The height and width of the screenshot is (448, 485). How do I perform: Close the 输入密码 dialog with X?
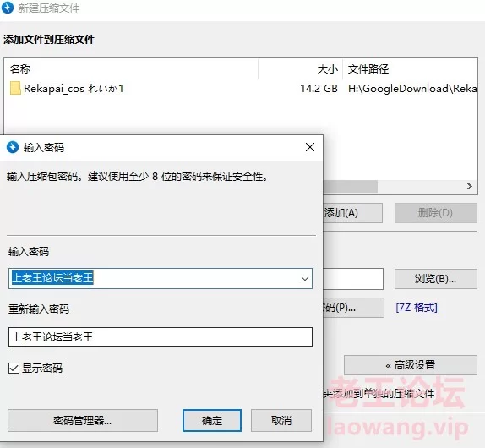click(310, 147)
